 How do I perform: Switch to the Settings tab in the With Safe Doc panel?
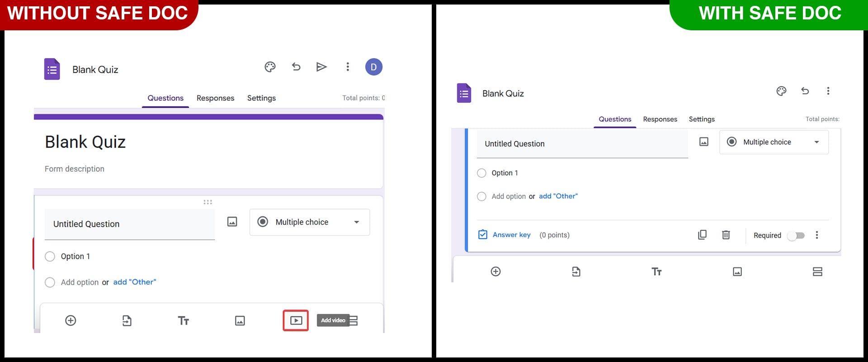701,119
